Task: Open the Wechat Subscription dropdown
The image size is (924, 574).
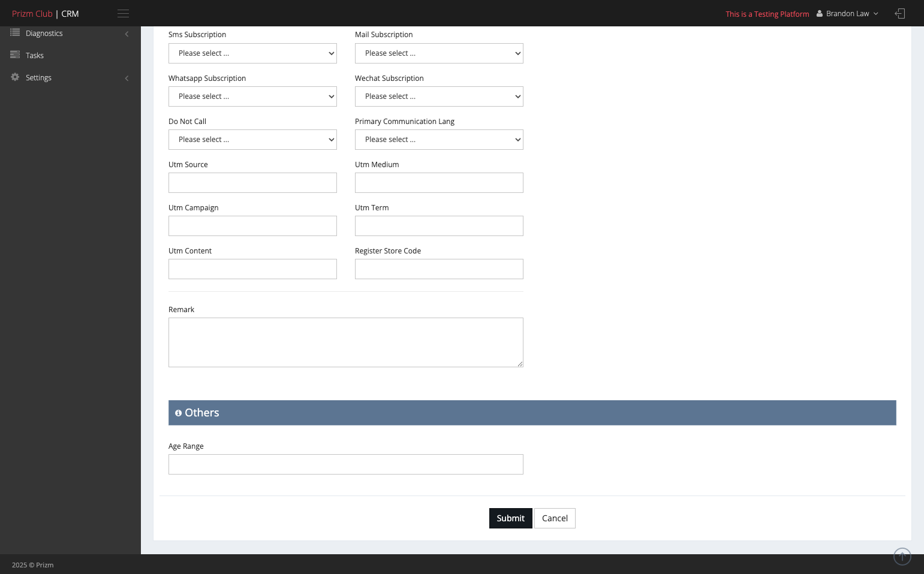Action: [439, 96]
